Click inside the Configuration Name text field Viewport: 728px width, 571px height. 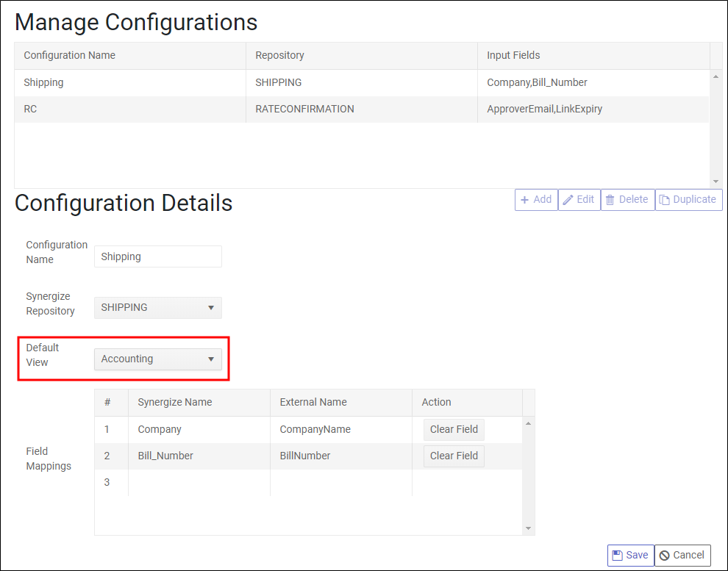tap(157, 256)
